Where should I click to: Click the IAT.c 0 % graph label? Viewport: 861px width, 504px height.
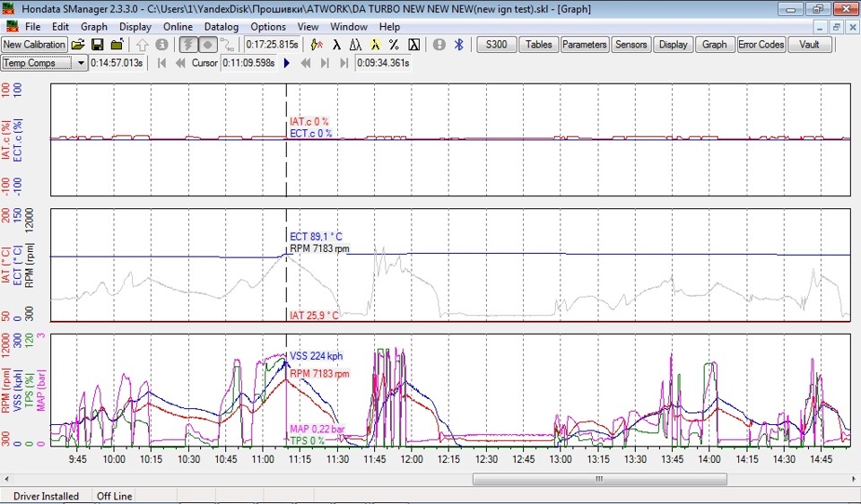[x=309, y=122]
